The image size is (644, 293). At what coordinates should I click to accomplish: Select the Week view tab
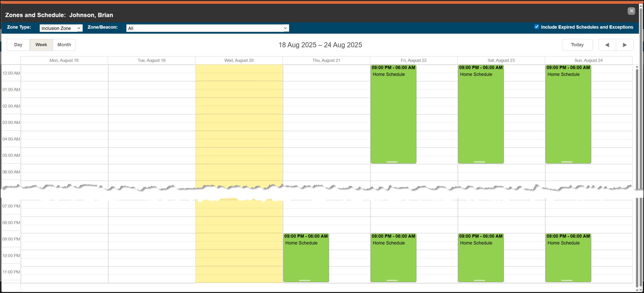41,45
